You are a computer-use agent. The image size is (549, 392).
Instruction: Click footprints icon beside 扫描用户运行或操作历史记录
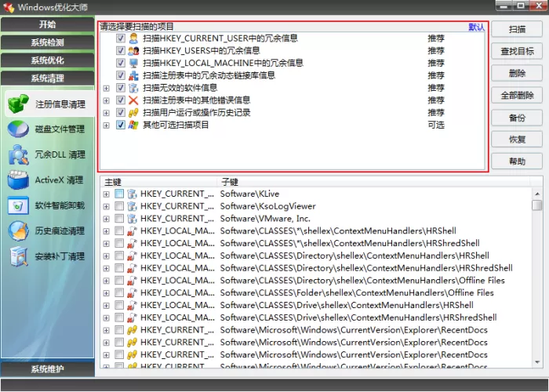point(133,113)
